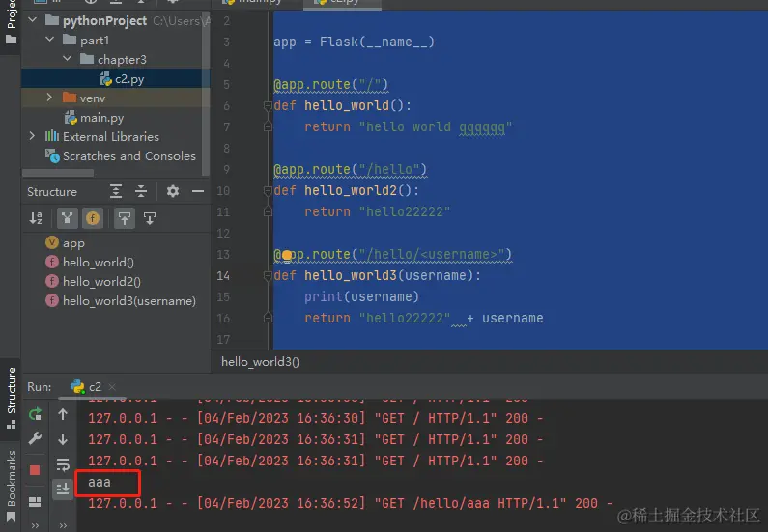Select hello_world() in Structure list
Screen dimensions: 768x532
coord(90,263)
